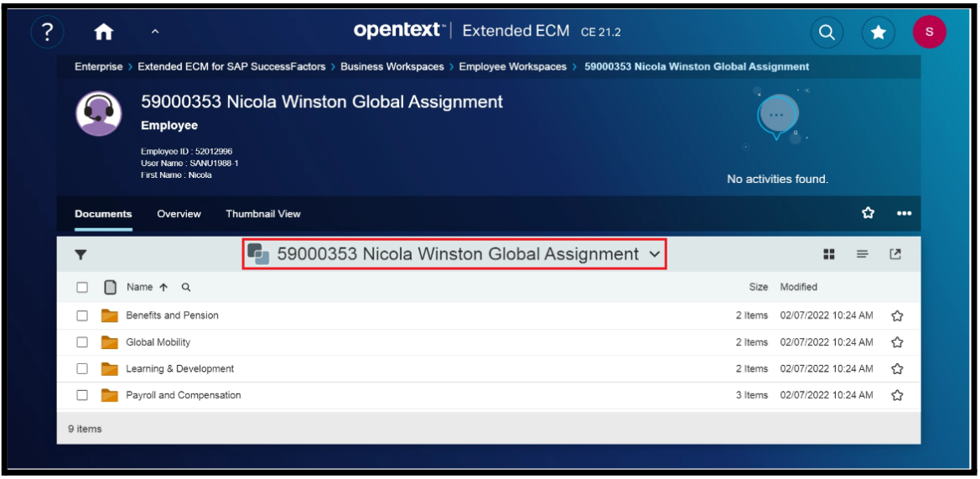Tick the Payroll and Compensation checkbox
The image size is (980, 479).
click(x=82, y=395)
